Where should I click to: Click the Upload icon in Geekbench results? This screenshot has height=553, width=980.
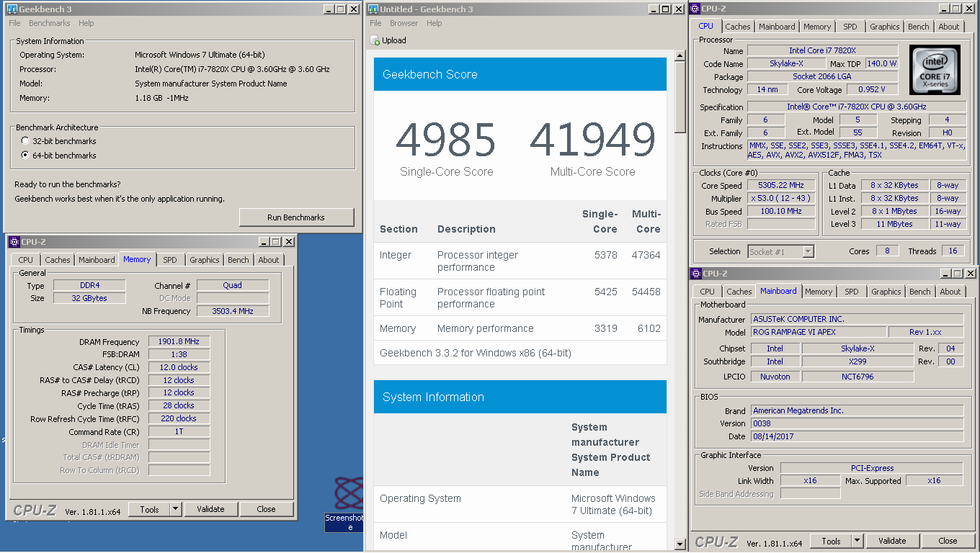click(375, 40)
